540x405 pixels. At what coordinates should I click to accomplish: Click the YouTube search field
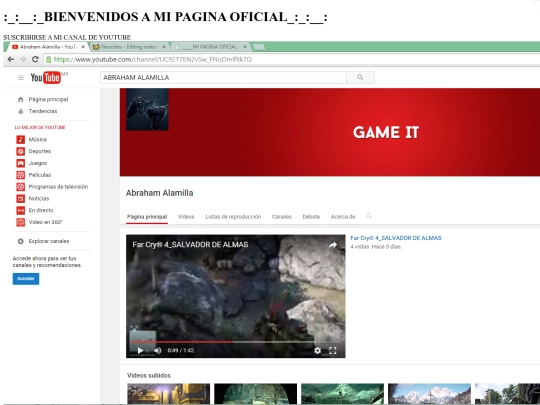pyautogui.click(x=223, y=77)
